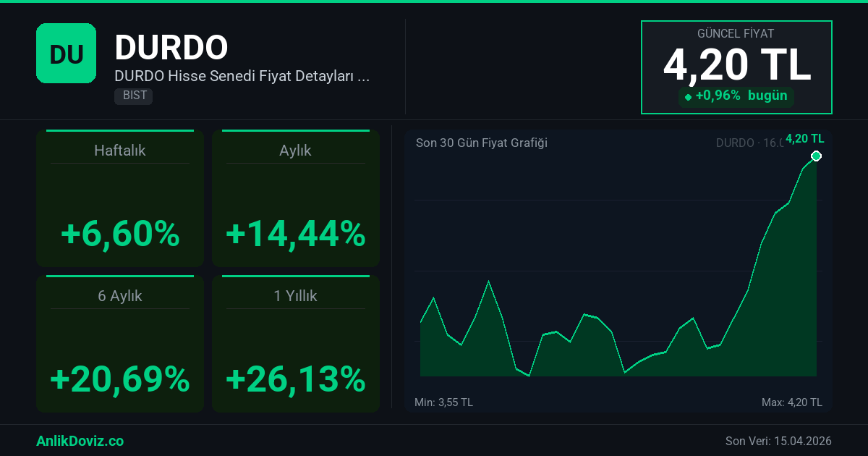Screen dimensions: 868x456
Task: Click the +14,44% monthly change value
Action: coord(295,234)
